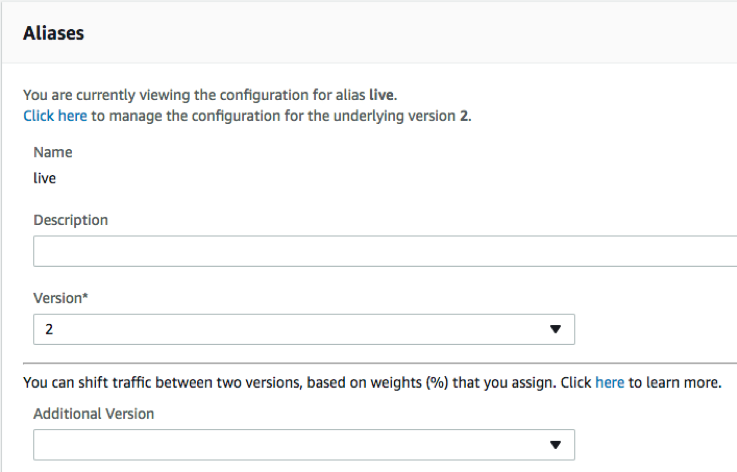Click the 'shift traffic between two versions' text
The width and height of the screenshot is (737, 472).
(x=170, y=382)
